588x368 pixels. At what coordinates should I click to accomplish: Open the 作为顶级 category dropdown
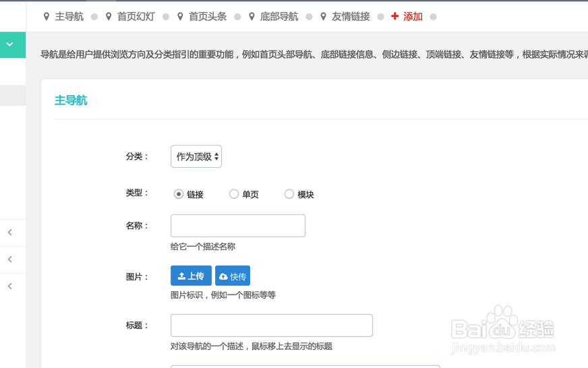coord(196,156)
